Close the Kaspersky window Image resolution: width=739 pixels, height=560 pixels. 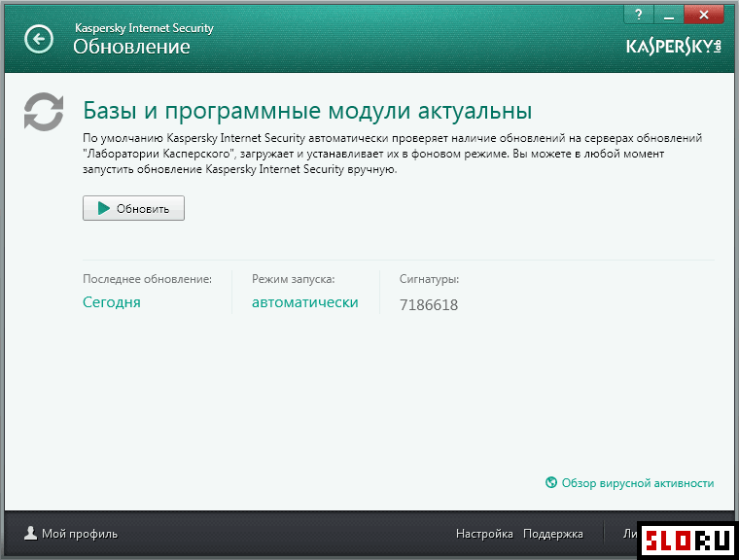704,15
